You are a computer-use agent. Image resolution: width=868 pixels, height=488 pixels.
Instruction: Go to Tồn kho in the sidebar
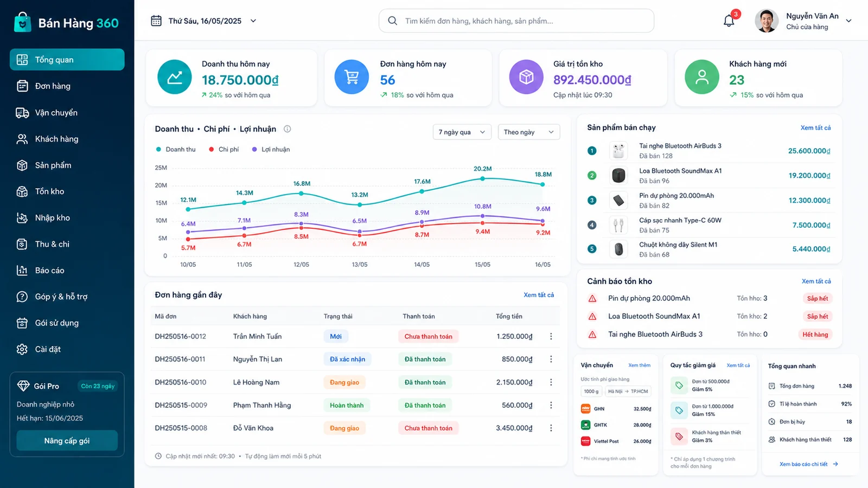click(67, 191)
